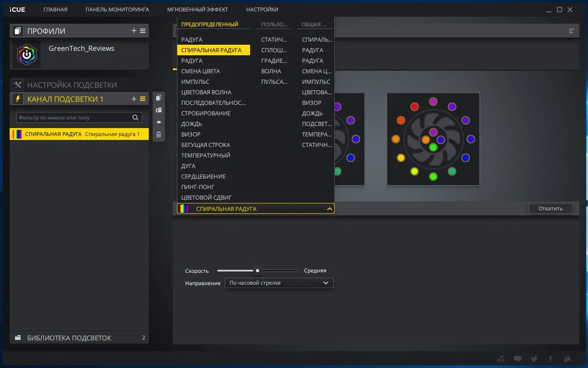Open Настройки in the top bar
The height and width of the screenshot is (368, 588).
(262, 9)
